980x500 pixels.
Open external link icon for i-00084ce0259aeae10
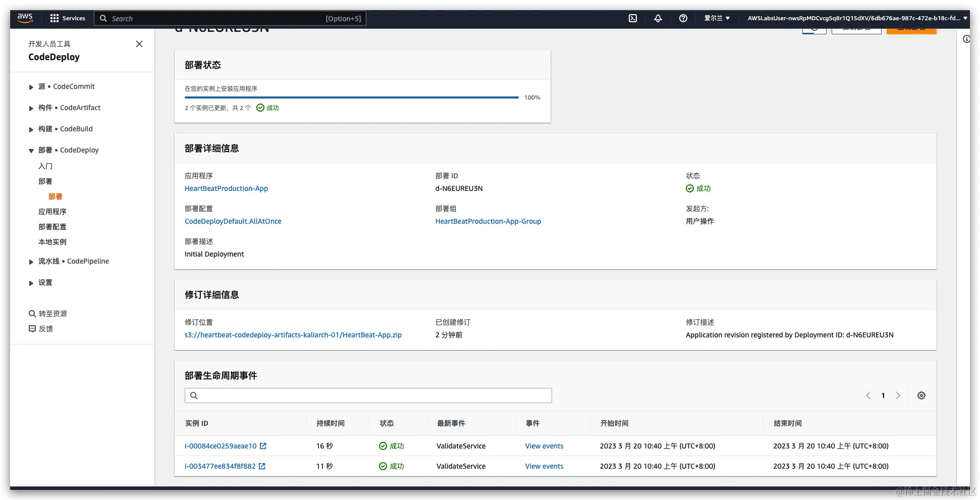tap(263, 446)
